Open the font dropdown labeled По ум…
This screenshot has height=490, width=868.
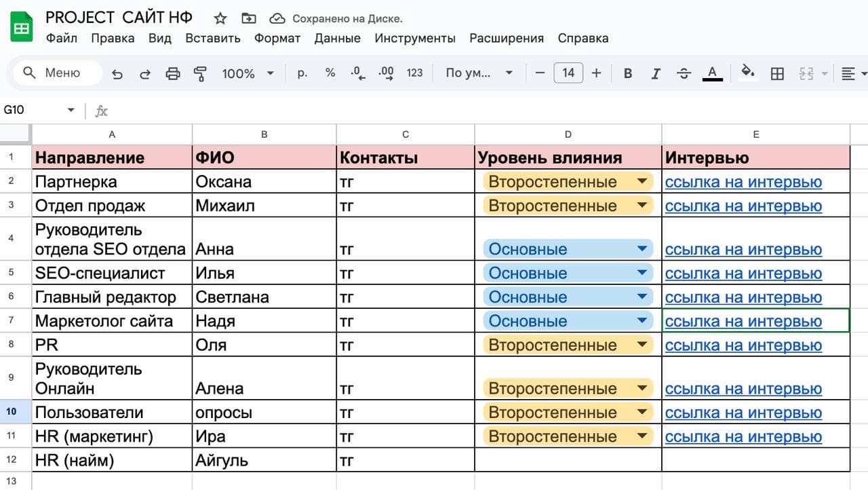point(479,73)
